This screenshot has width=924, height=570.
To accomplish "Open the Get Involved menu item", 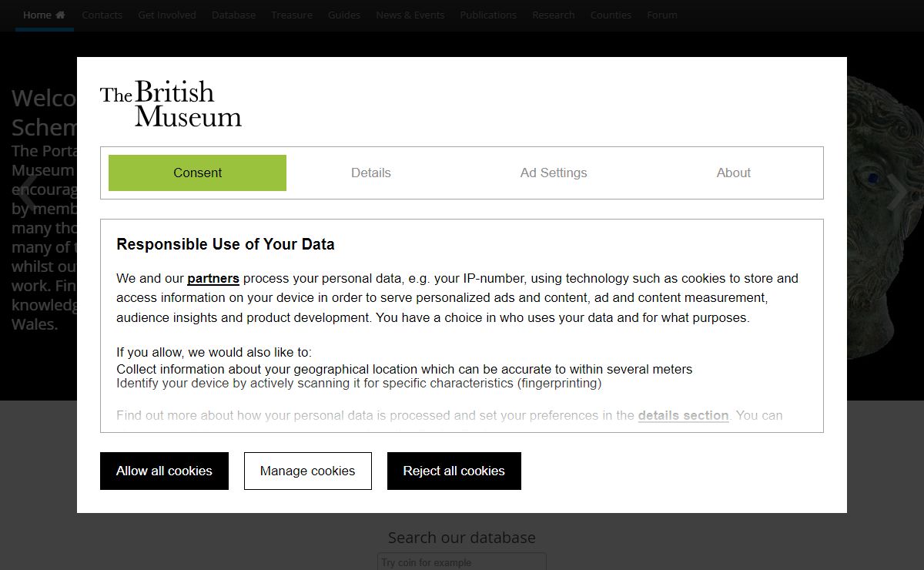I will [x=167, y=15].
